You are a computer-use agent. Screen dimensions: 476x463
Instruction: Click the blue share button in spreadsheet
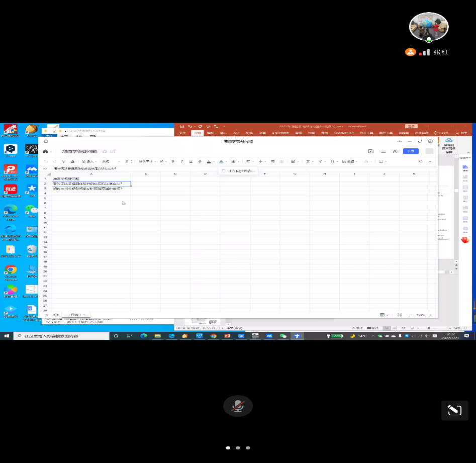click(411, 151)
